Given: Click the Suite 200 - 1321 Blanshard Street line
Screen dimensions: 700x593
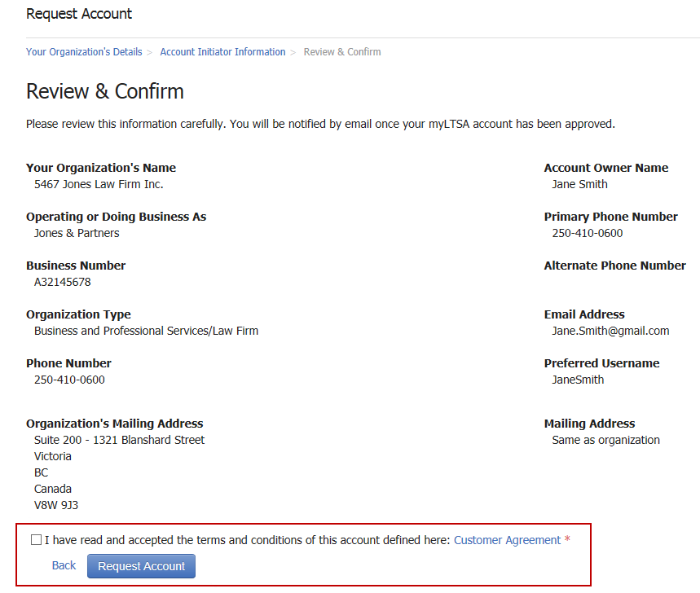Looking at the screenshot, I should click(119, 440).
